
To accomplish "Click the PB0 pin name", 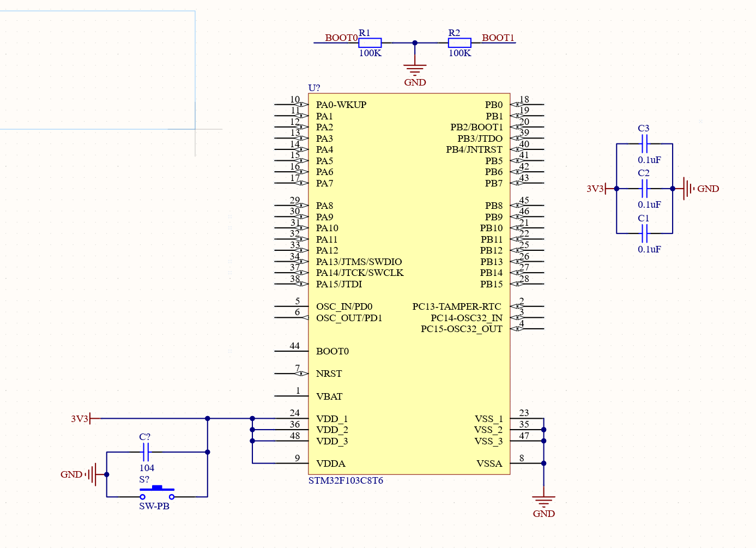I will pyautogui.click(x=494, y=105).
